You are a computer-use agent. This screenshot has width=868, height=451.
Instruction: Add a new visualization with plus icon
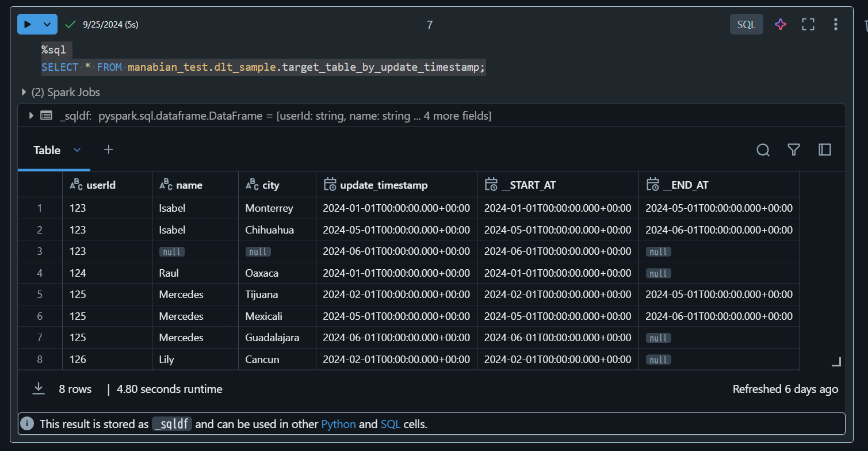coord(108,150)
